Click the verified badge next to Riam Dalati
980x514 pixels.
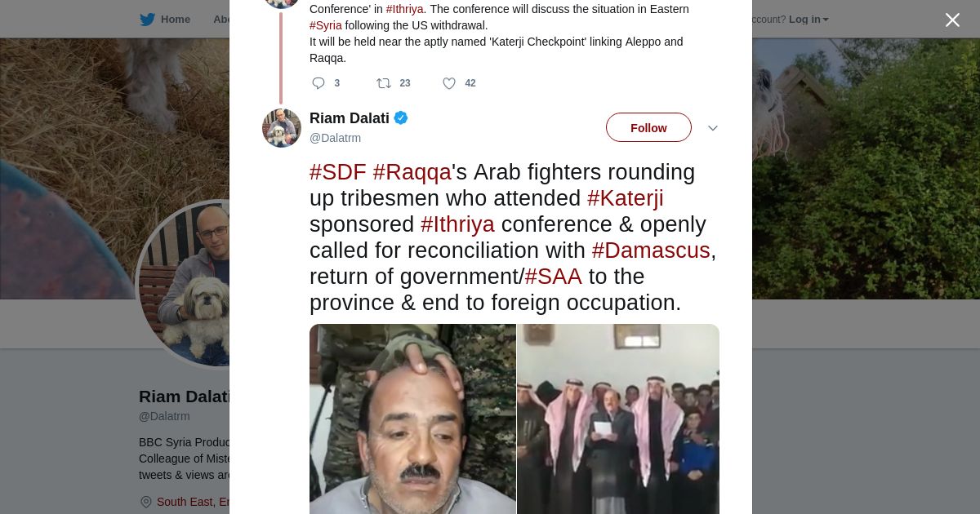(x=401, y=118)
